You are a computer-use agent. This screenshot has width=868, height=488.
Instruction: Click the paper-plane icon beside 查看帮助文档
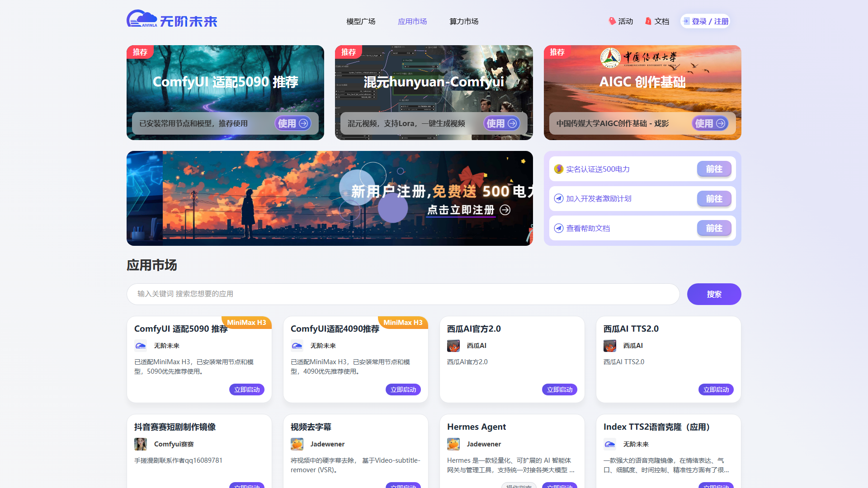coord(559,228)
